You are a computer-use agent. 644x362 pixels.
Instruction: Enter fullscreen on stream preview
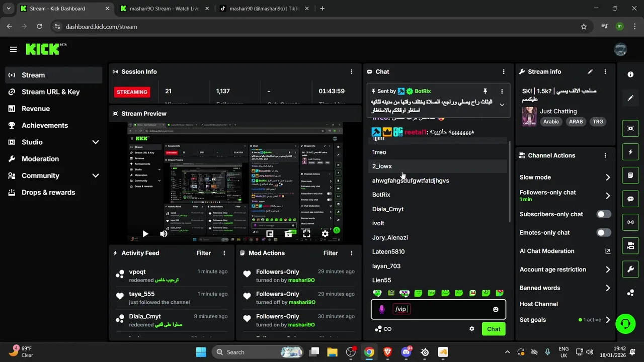pyautogui.click(x=306, y=234)
